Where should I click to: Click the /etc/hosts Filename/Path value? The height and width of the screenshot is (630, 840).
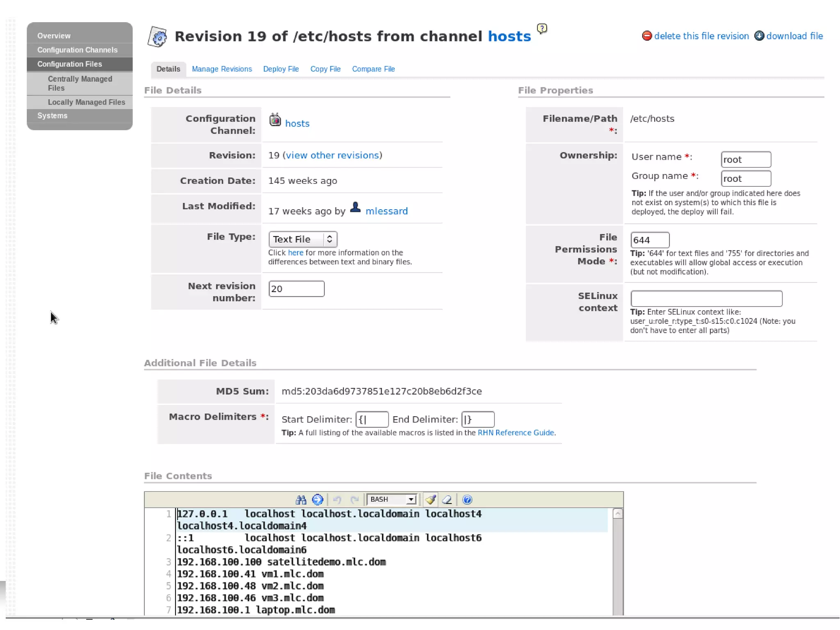(x=652, y=119)
